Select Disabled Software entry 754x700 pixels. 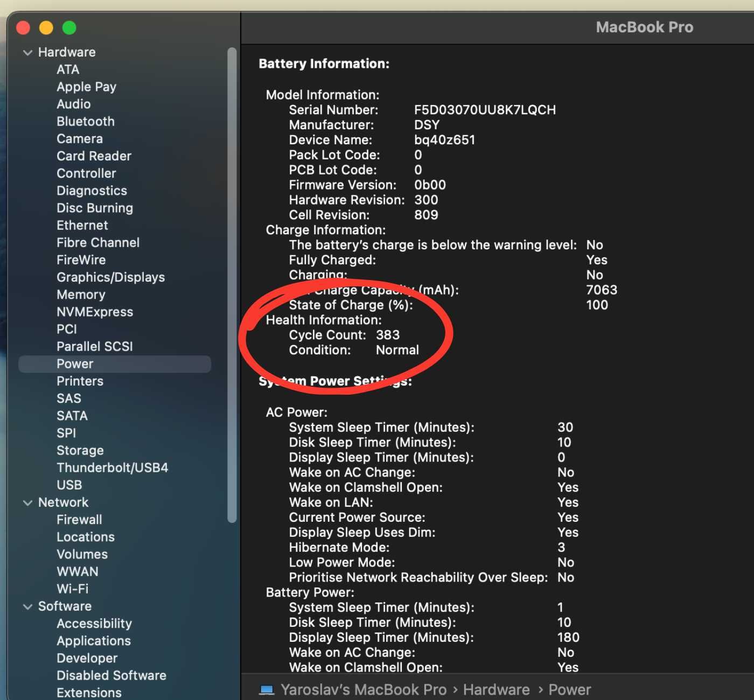(111, 675)
